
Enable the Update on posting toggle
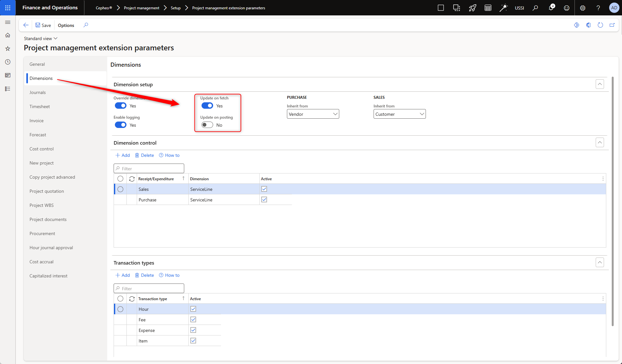207,125
